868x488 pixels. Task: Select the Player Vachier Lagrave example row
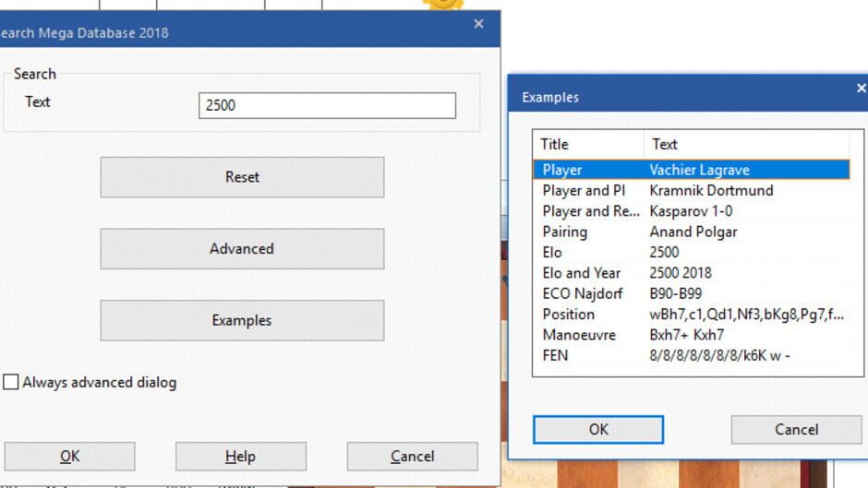692,170
